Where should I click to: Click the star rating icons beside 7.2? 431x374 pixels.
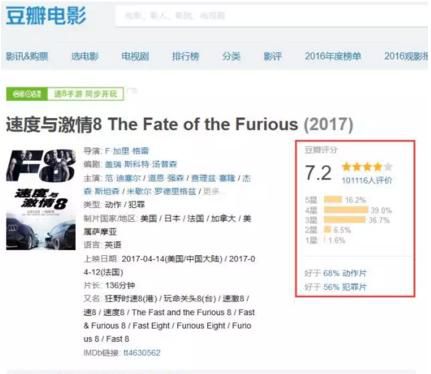(367, 166)
